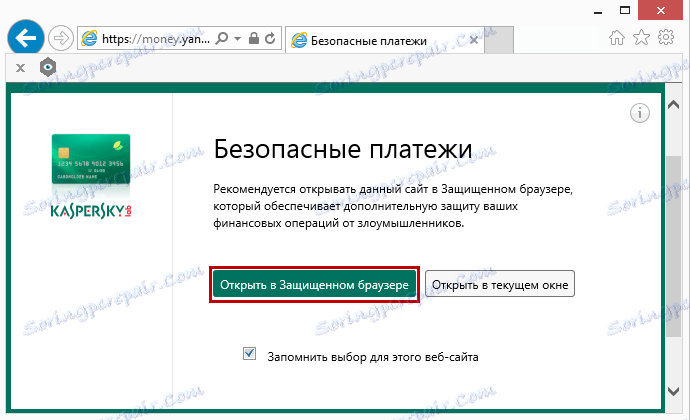Image resolution: width=690 pixels, height=420 pixels.
Task: Click Открыть в Защищенном браузере button
Action: click(314, 284)
